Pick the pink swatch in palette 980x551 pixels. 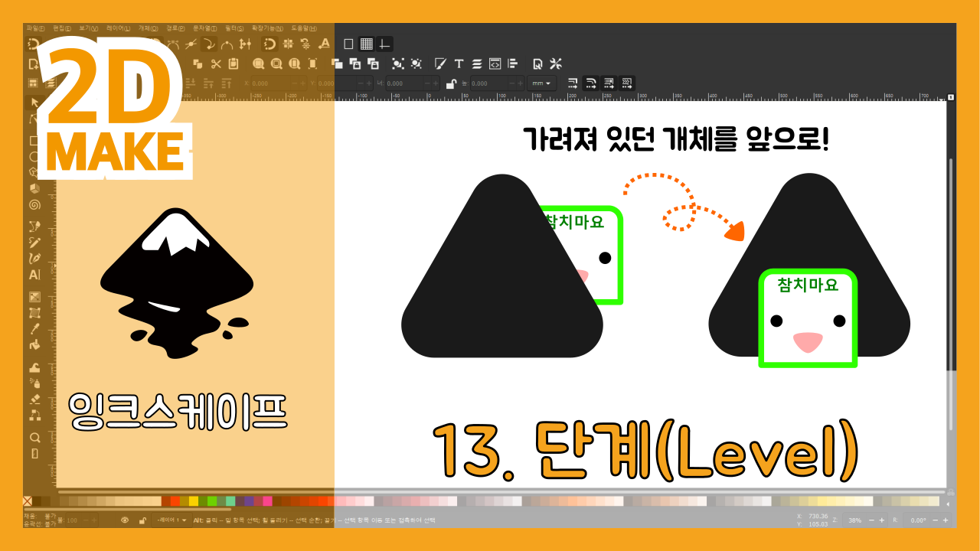267,501
